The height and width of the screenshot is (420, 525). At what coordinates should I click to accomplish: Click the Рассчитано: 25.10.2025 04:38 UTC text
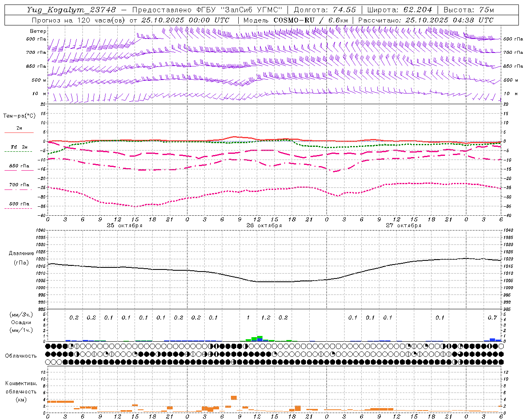[x=426, y=20]
